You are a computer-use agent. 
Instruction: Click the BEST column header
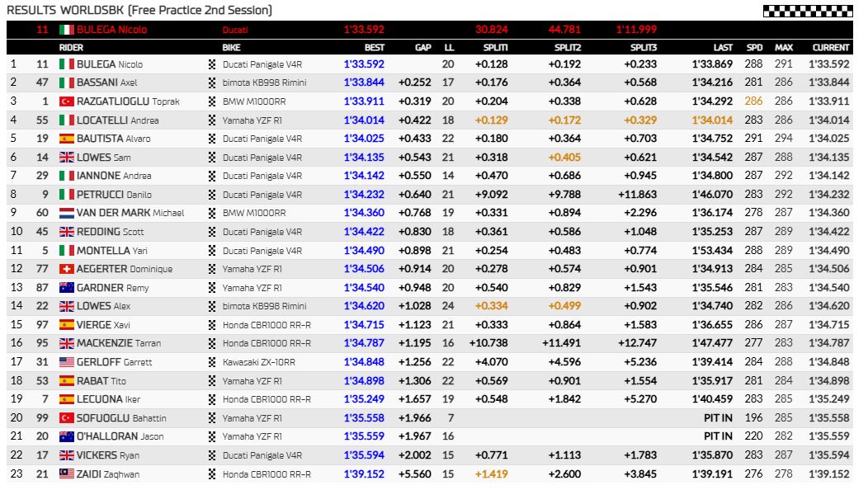tap(375, 48)
